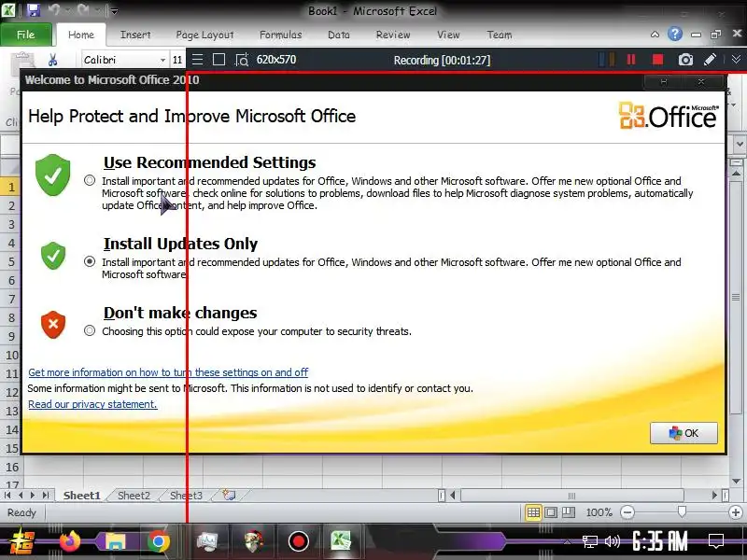747x560 pixels.
Task: Take a screenshot with the camera icon
Action: pyautogui.click(x=685, y=60)
